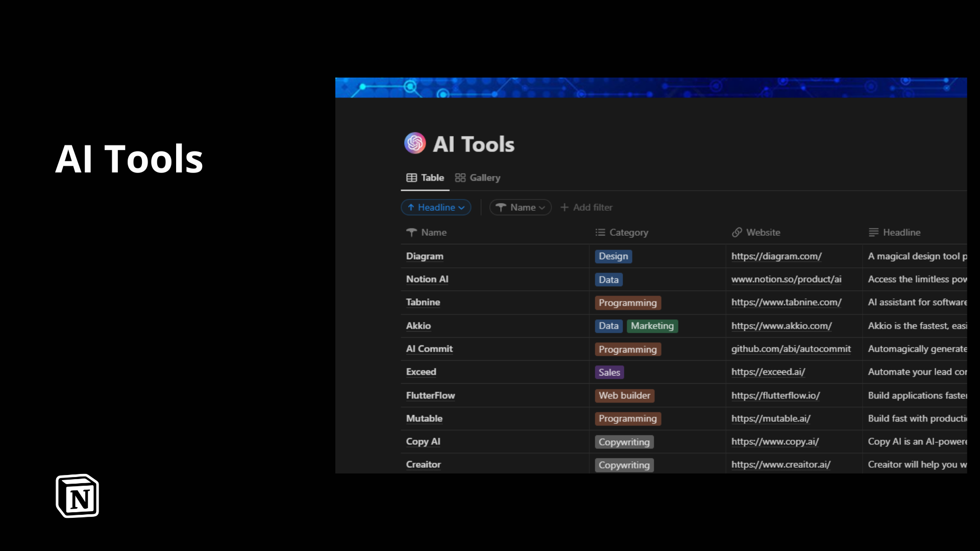980x551 pixels.
Task: Click the Category column header
Action: [x=622, y=232]
